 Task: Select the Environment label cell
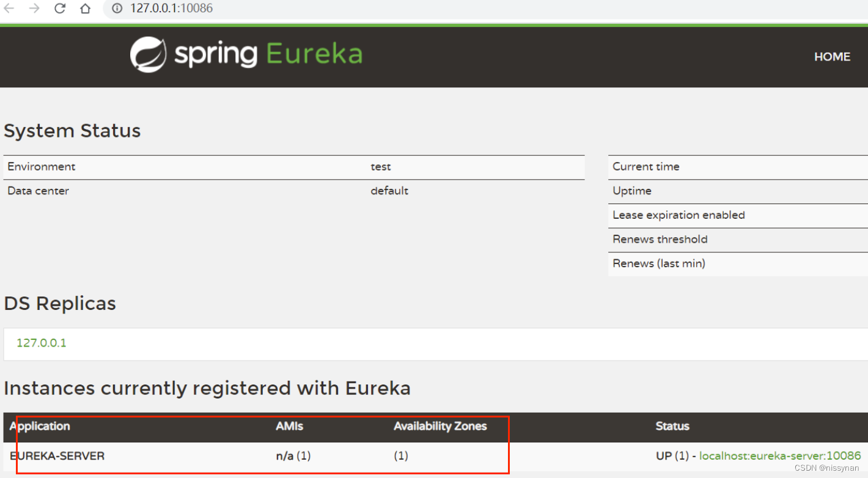pos(42,167)
